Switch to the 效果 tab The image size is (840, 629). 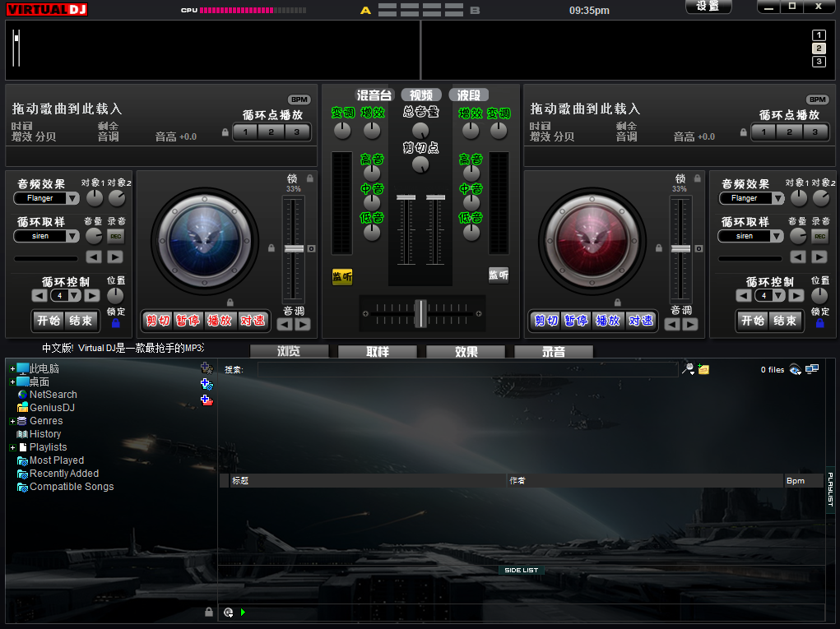click(466, 352)
